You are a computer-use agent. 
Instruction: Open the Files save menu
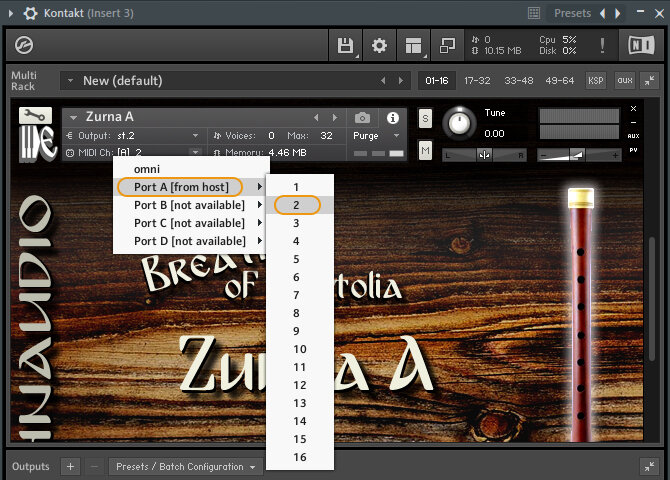(345, 45)
